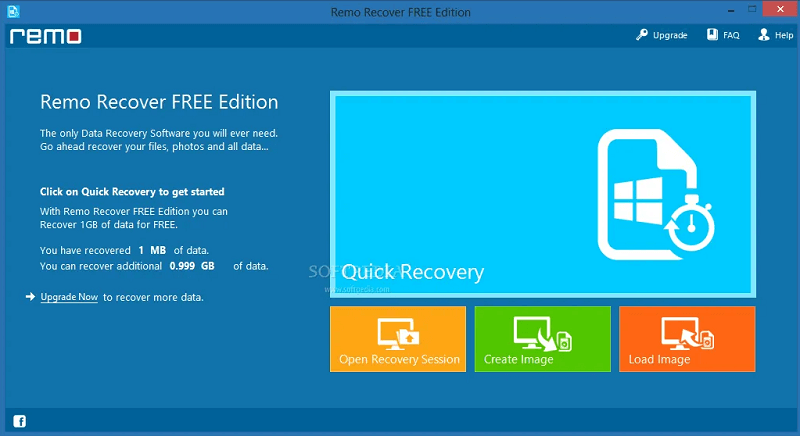Click the arrow beside Upgrade Now
The height and width of the screenshot is (436, 800).
tap(30, 296)
